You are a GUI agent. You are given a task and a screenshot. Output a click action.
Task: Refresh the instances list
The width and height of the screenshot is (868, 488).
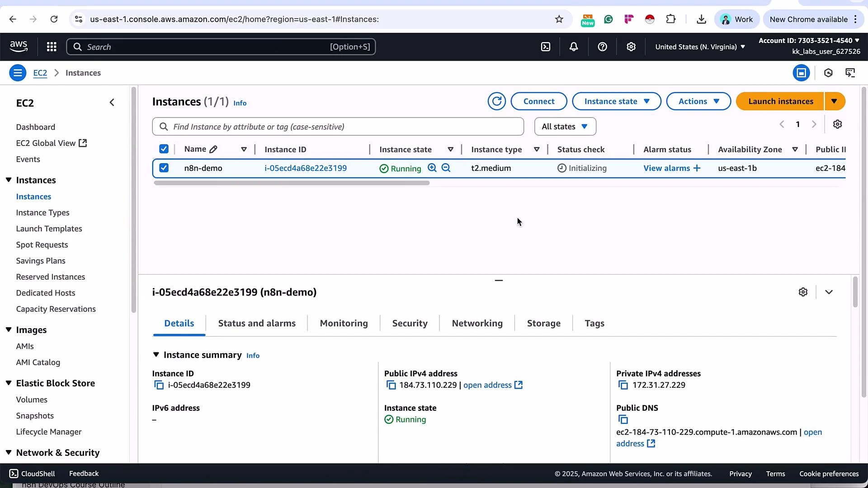pyautogui.click(x=496, y=101)
